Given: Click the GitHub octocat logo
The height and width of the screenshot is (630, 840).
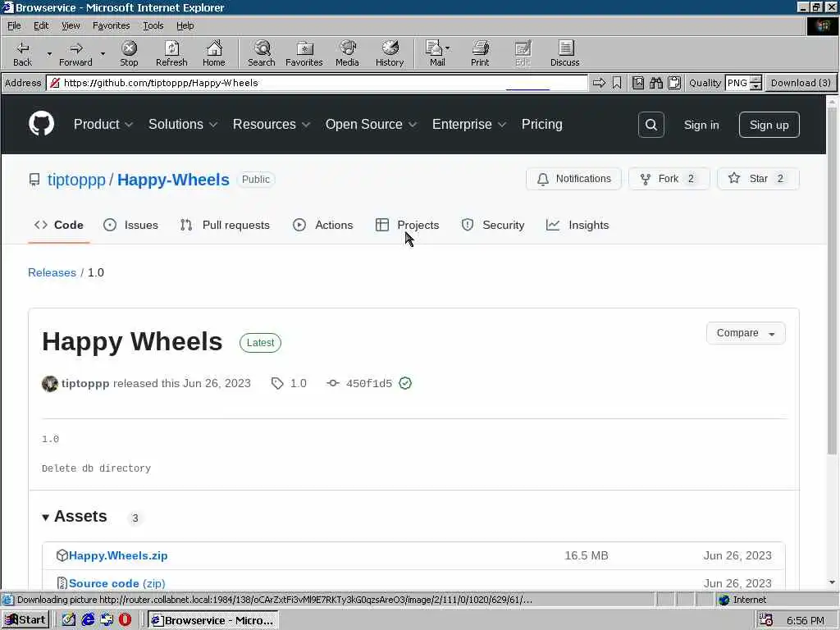Looking at the screenshot, I should [x=41, y=124].
